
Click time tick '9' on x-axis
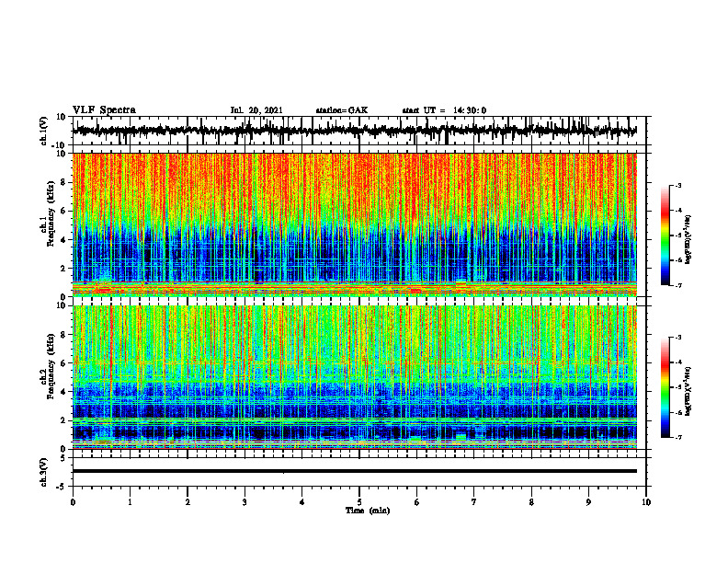[x=588, y=502]
